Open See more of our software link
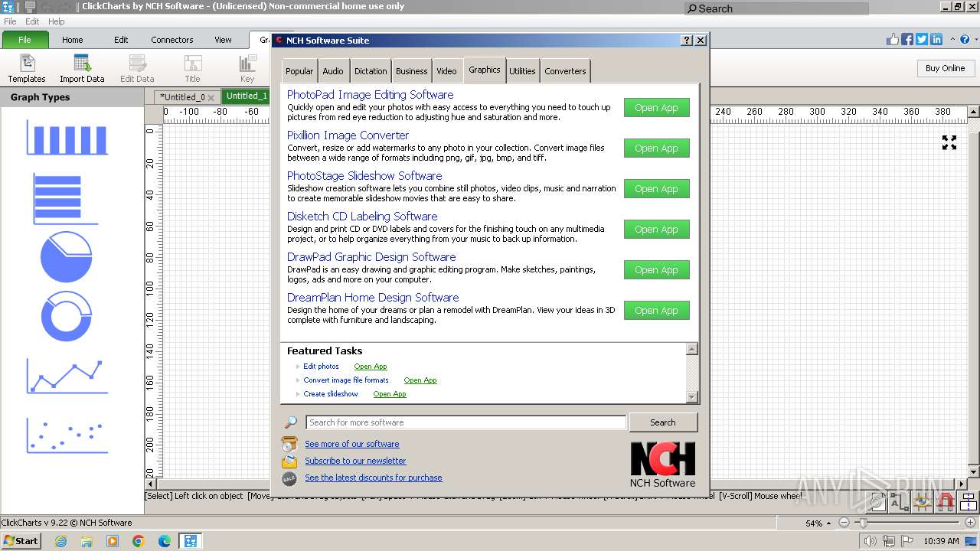 coord(352,444)
